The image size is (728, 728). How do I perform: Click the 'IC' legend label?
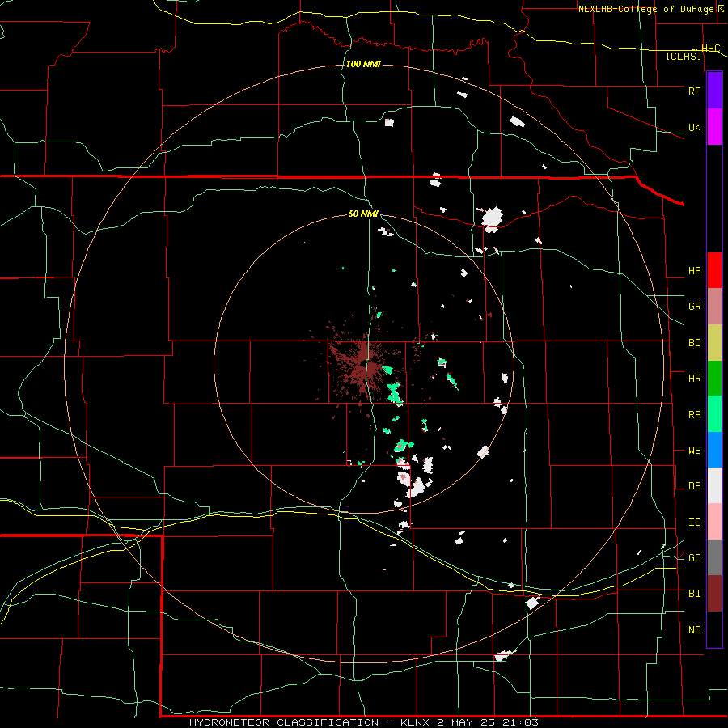tap(694, 523)
